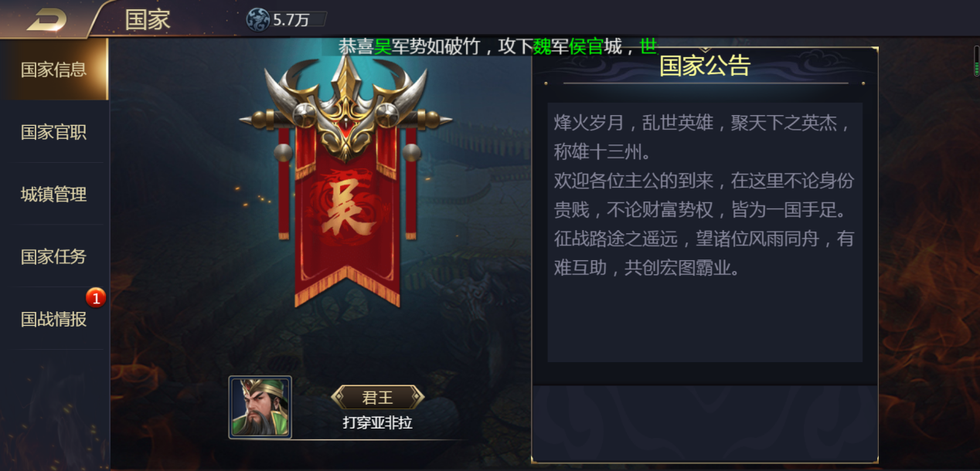Click the green battery indicator at right edge
The width and height of the screenshot is (980, 471).
[x=976, y=61]
